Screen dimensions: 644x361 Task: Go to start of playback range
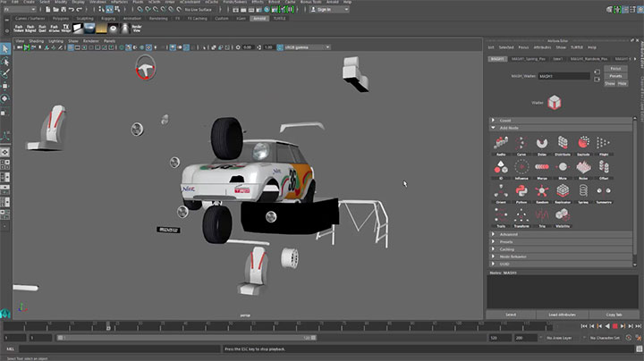coord(583,326)
